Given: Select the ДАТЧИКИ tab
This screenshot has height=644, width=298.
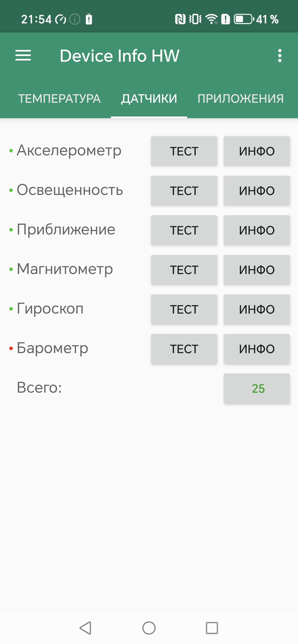Looking at the screenshot, I should pyautogui.click(x=149, y=98).
